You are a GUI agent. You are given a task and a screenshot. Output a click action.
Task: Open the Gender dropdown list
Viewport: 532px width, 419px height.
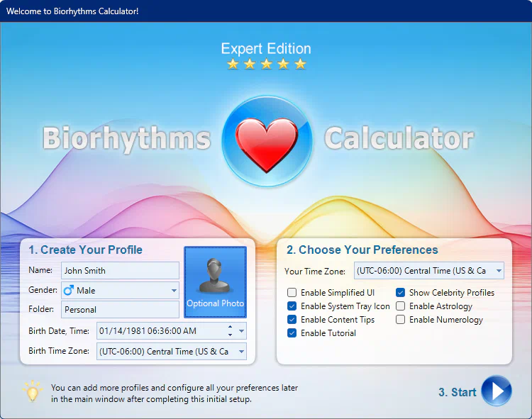[x=174, y=290]
